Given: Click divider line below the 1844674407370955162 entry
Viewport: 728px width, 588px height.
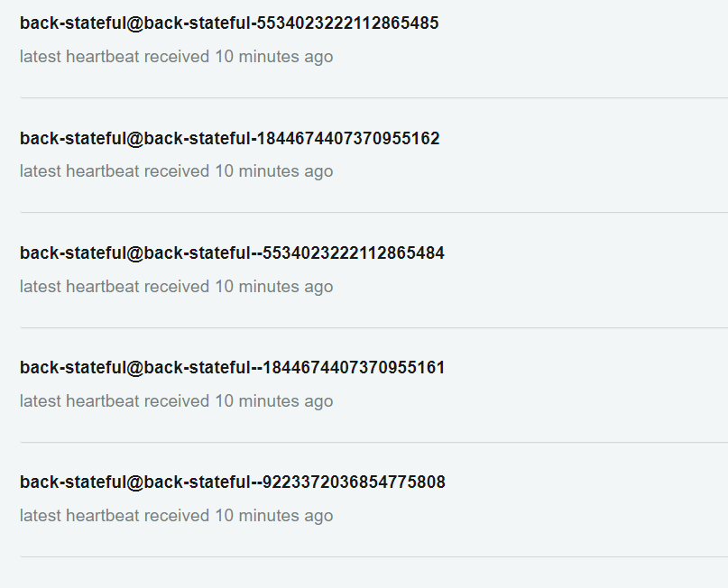Looking at the screenshot, I should (x=374, y=213).
